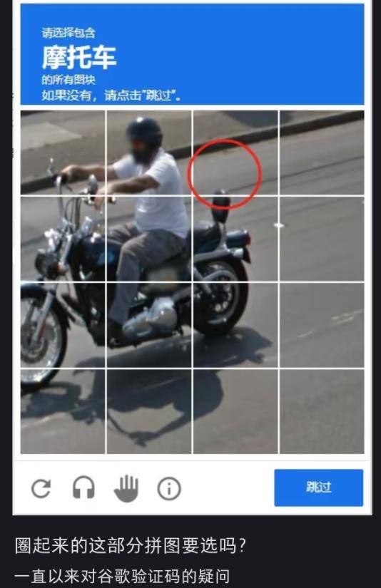Select the top road tile with curb corner
Screen dimensions: 381x588
point(322,153)
